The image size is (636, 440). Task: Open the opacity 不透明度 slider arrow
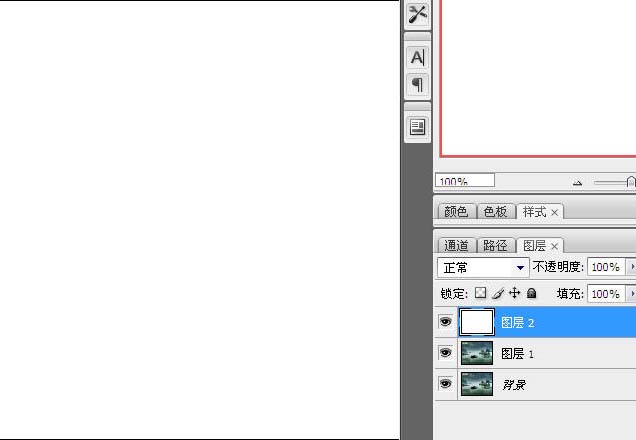[x=632, y=267]
